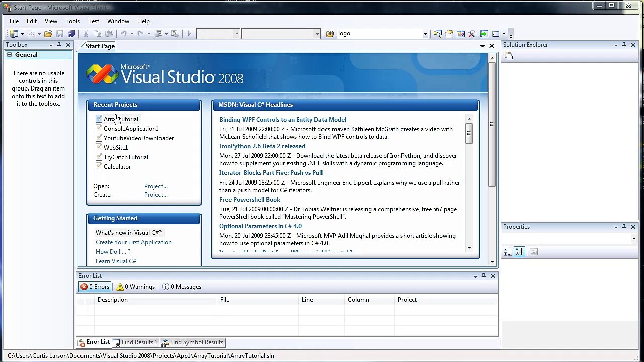The height and width of the screenshot is (362, 644).
Task: Toggle the 0 Warnings filter
Action: tap(135, 287)
